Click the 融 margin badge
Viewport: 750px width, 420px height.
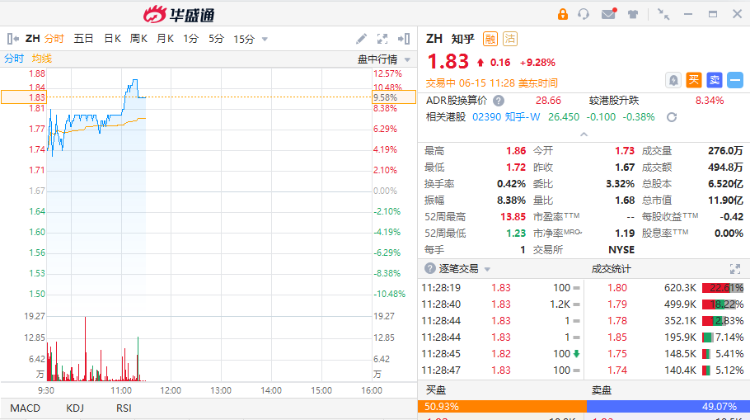click(490, 39)
